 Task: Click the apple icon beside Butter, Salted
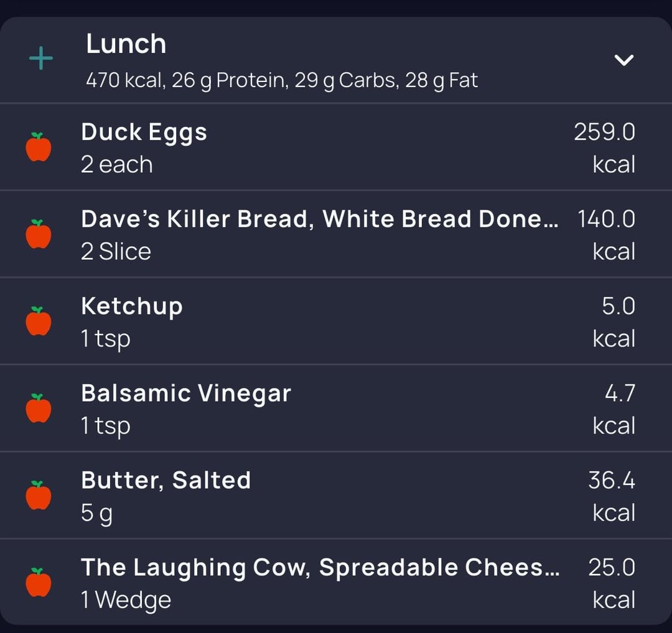39,496
